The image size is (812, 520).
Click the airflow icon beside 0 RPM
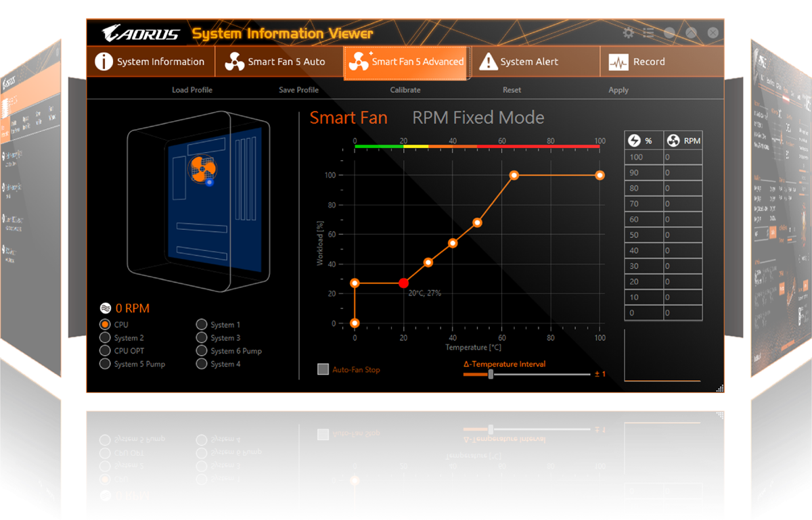tap(105, 308)
